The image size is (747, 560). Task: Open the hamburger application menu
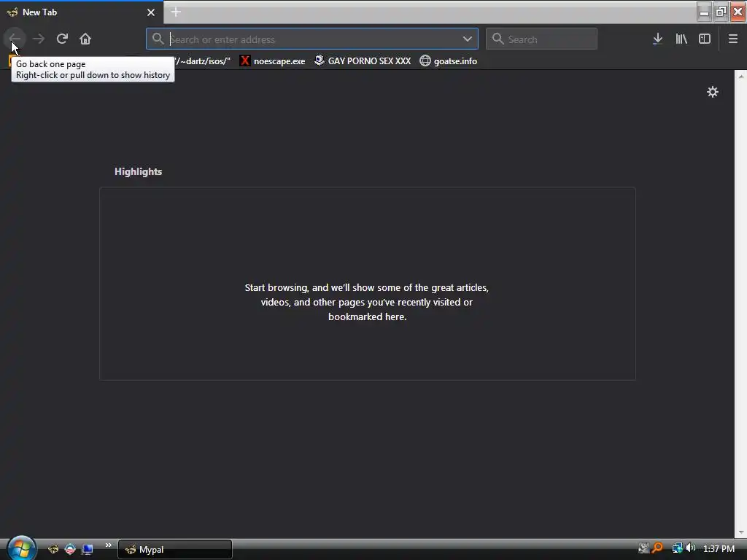pos(732,39)
